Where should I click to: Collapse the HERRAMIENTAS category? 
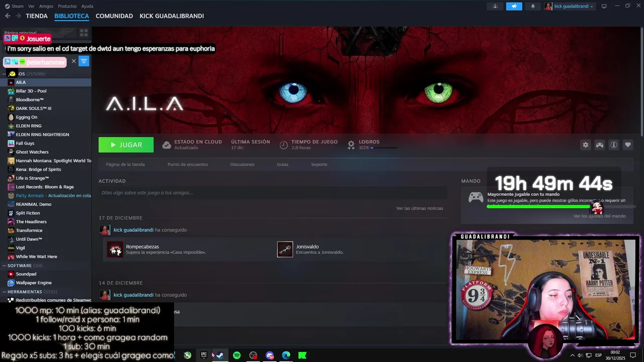[x=4, y=292]
